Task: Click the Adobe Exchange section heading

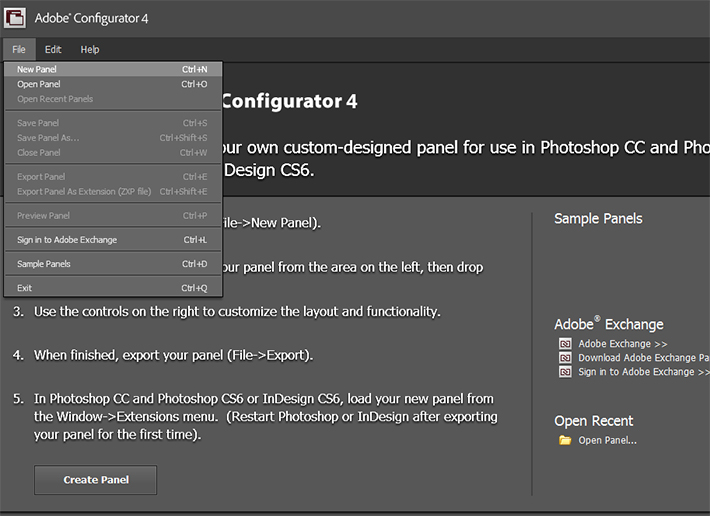Action: pos(609,324)
